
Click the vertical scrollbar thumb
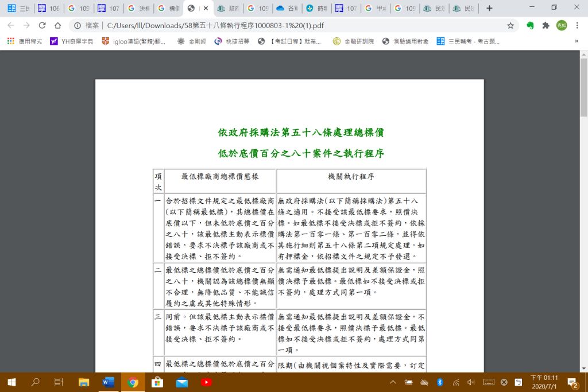583,86
